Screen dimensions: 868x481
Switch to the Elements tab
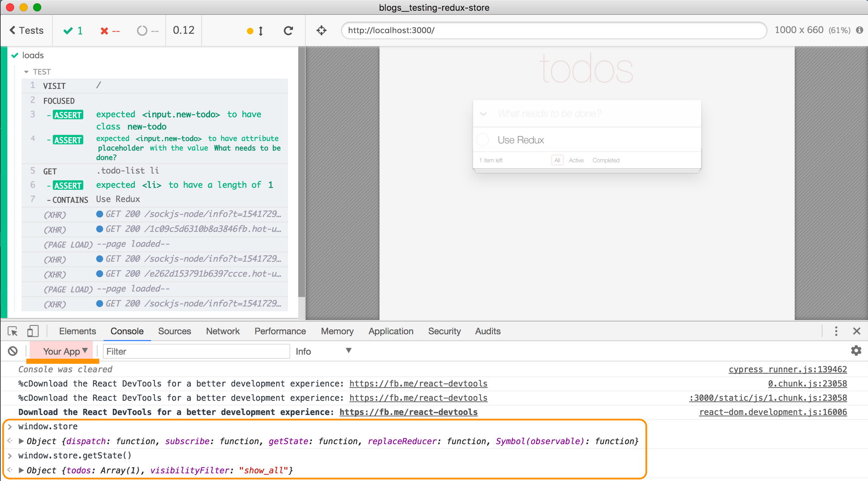click(x=77, y=331)
